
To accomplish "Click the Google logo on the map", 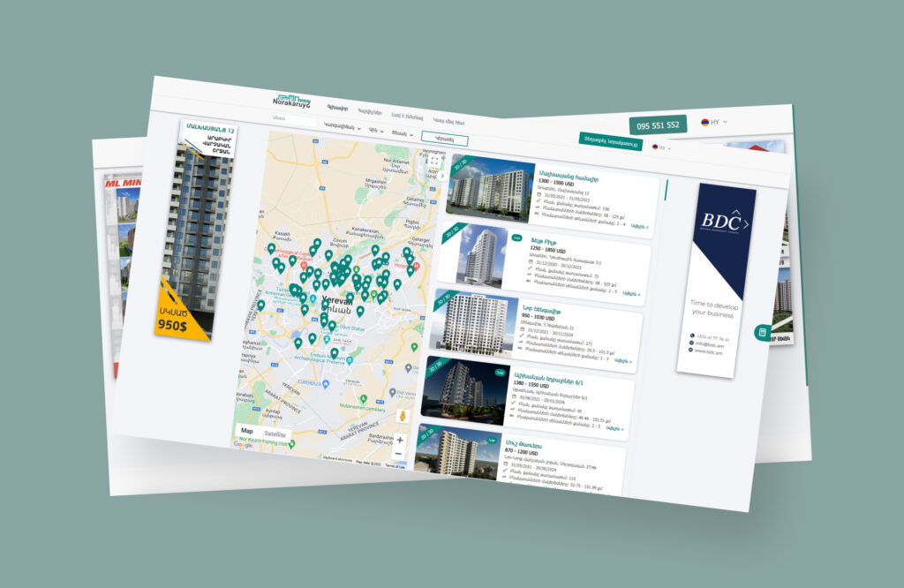I will pos(243,444).
